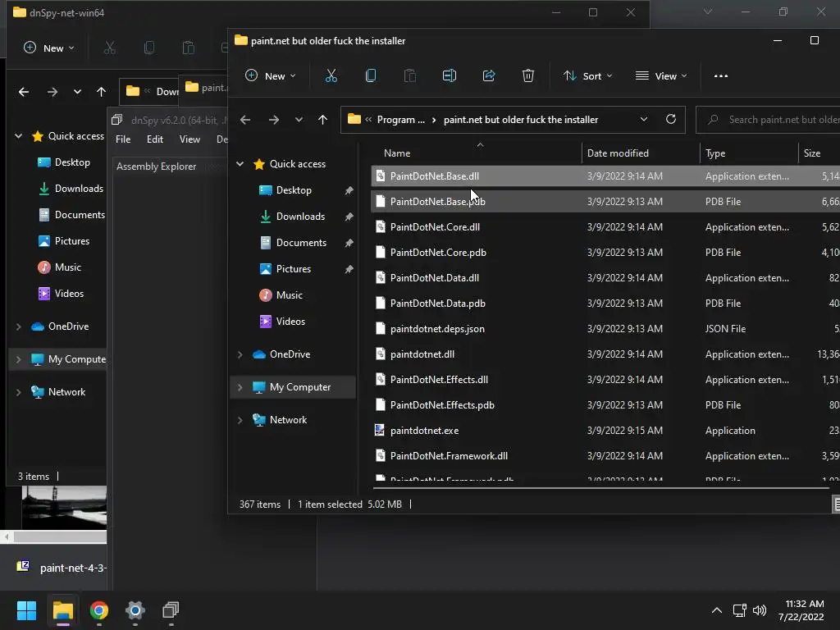
Task: Open the Sort dropdown menu
Action: (x=587, y=76)
